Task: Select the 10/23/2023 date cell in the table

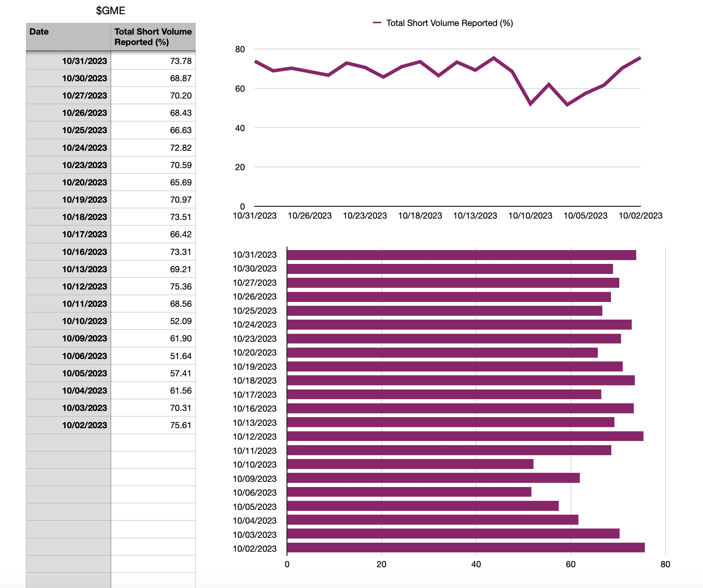Action: [69, 165]
